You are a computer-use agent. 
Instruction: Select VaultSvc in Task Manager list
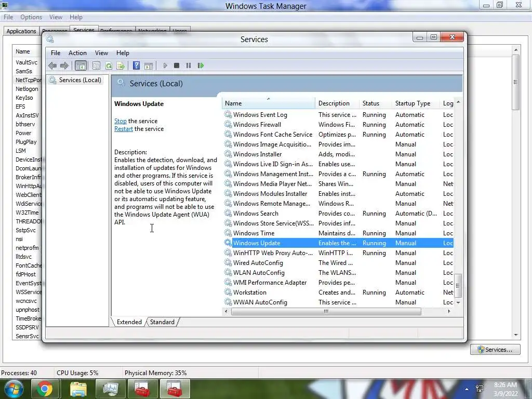pyautogui.click(x=26, y=62)
